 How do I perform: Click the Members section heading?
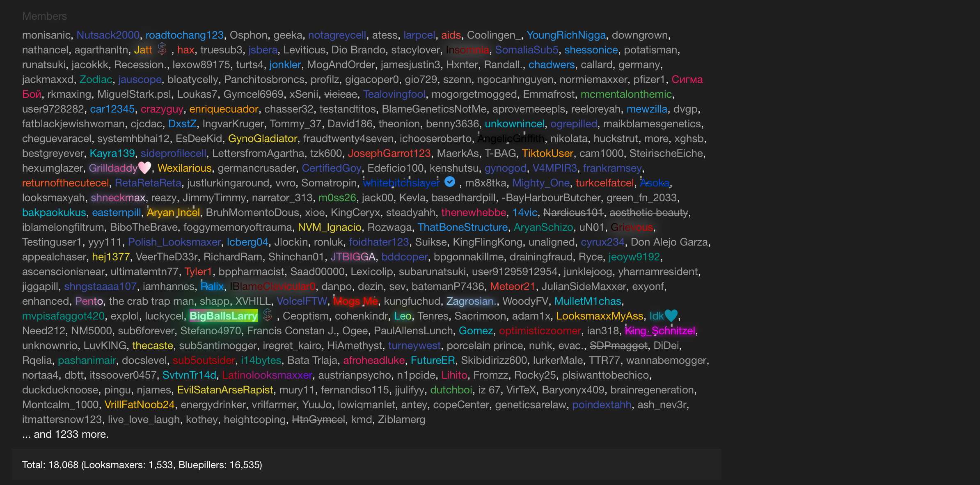[x=44, y=16]
